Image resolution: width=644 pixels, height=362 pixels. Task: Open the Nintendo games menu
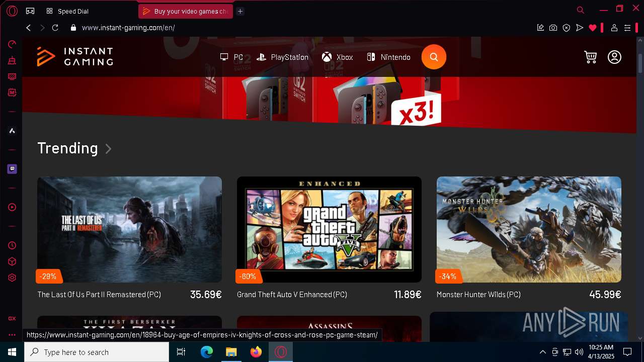point(388,57)
